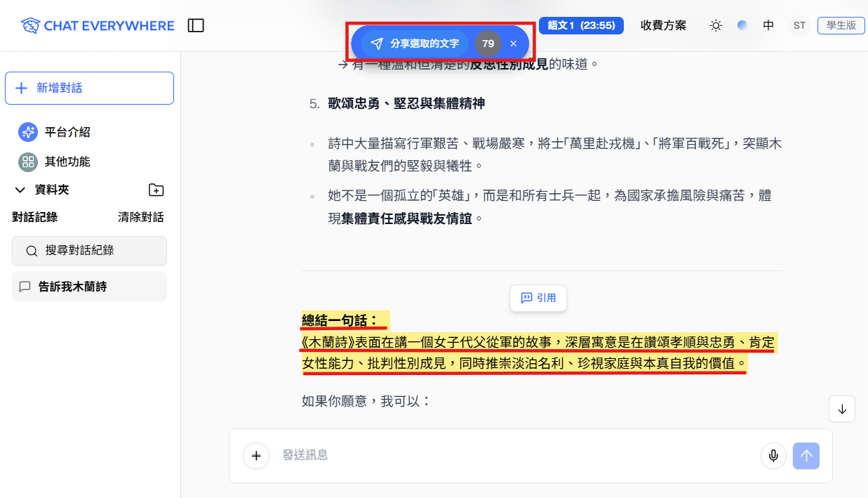Click the blue gradient theme circle
868x498 pixels.
tap(742, 26)
